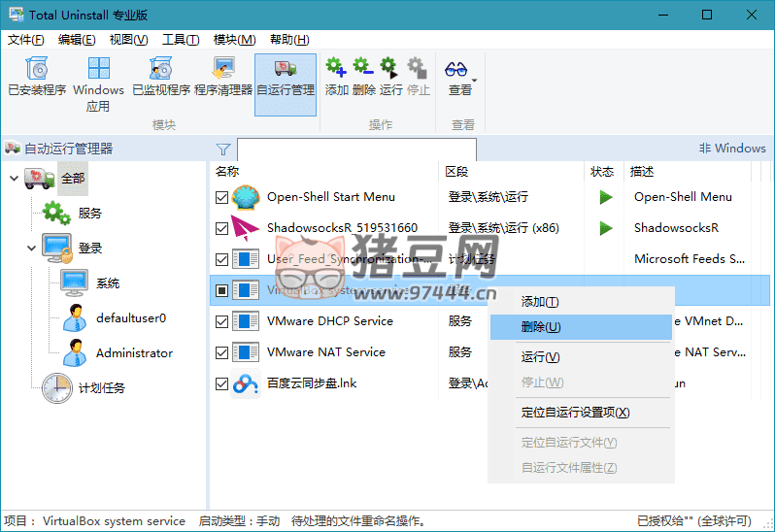The height and width of the screenshot is (532, 775).
Task: Sort by the 区段 column header
Action: [512, 172]
